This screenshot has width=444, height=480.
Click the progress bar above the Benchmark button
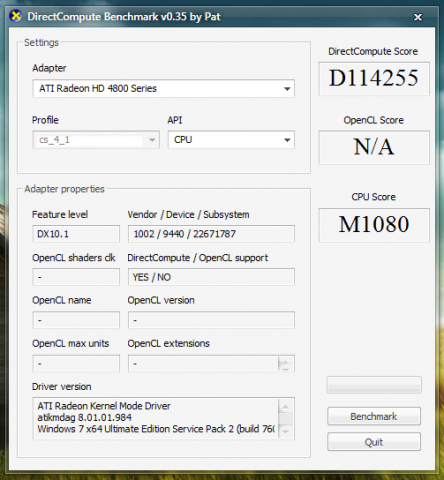coord(374,385)
